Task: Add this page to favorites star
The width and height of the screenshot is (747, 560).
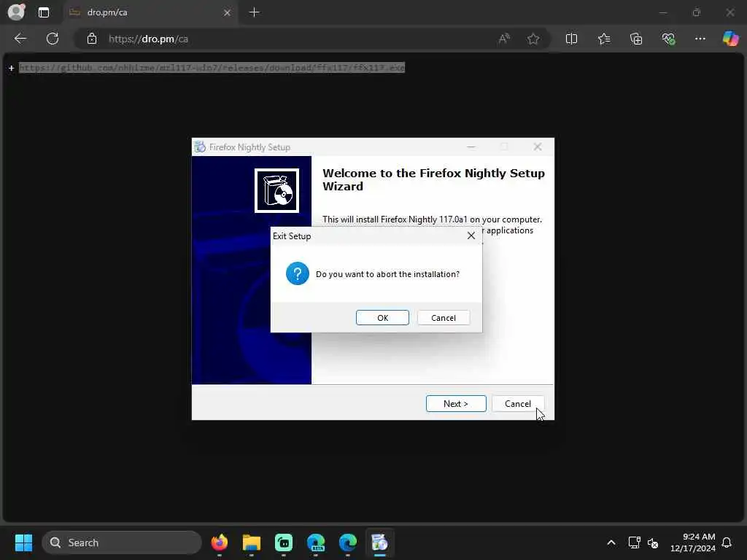Action: [x=533, y=39]
